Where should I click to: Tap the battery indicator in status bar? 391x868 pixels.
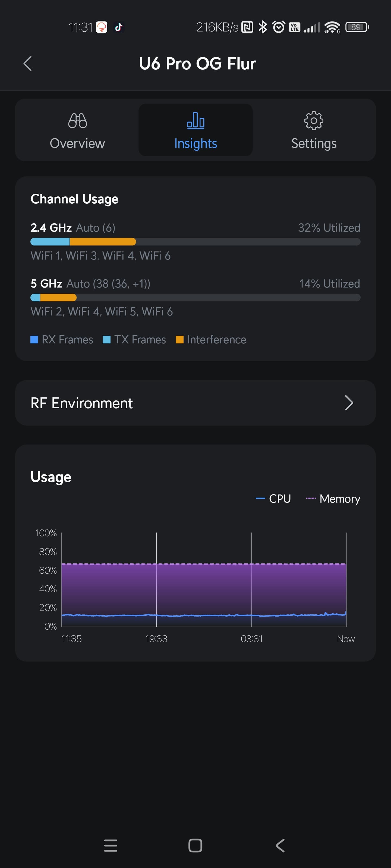[x=357, y=27]
